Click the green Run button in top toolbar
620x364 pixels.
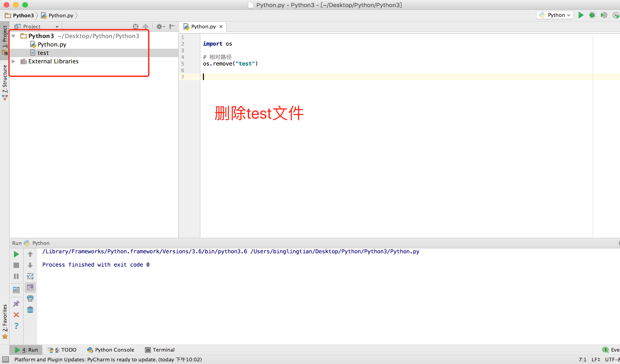(x=581, y=15)
